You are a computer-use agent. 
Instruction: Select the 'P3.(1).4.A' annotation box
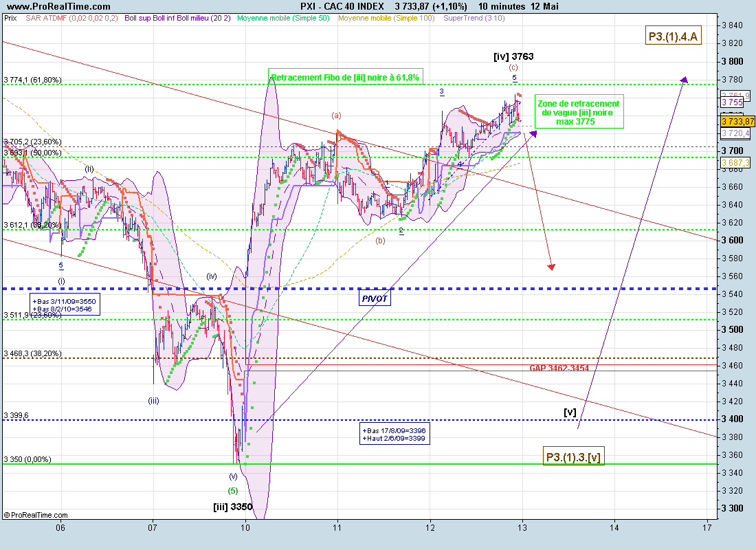673,36
